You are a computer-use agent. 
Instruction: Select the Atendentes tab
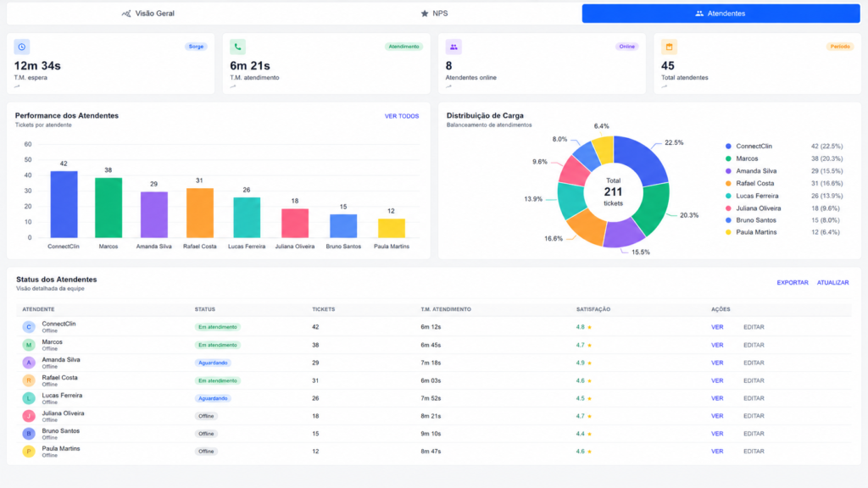click(721, 14)
